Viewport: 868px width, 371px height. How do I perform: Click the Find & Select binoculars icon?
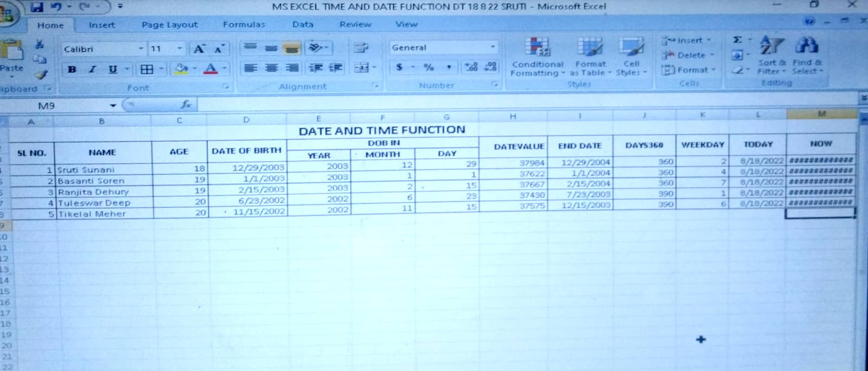click(x=807, y=46)
